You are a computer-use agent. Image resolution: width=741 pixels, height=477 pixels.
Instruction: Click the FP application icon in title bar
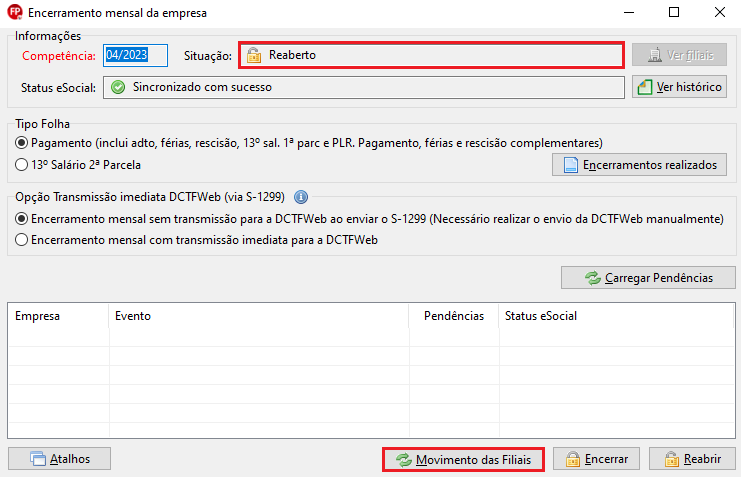click(x=15, y=12)
